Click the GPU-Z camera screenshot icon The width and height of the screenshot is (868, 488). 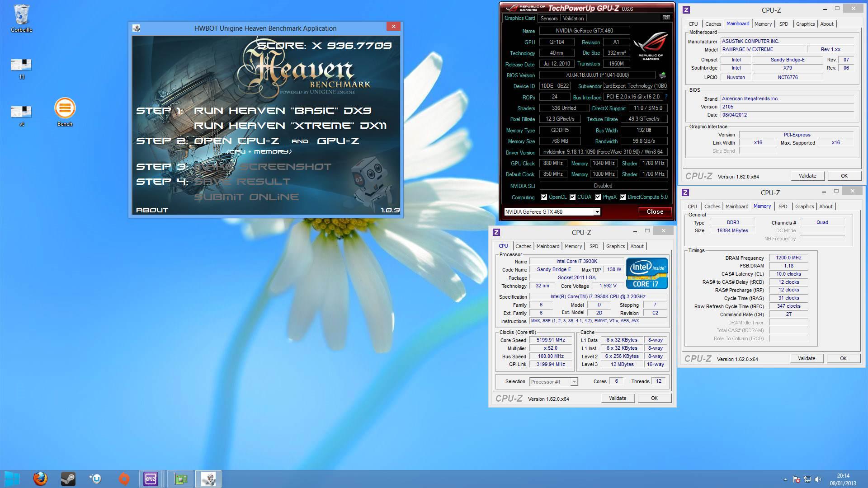[x=666, y=18]
